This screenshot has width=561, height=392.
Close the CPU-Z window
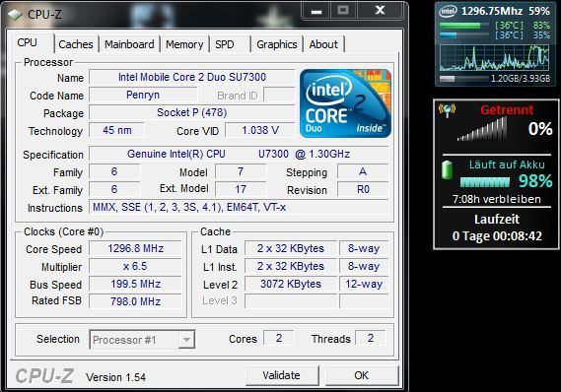pyautogui.click(x=381, y=11)
